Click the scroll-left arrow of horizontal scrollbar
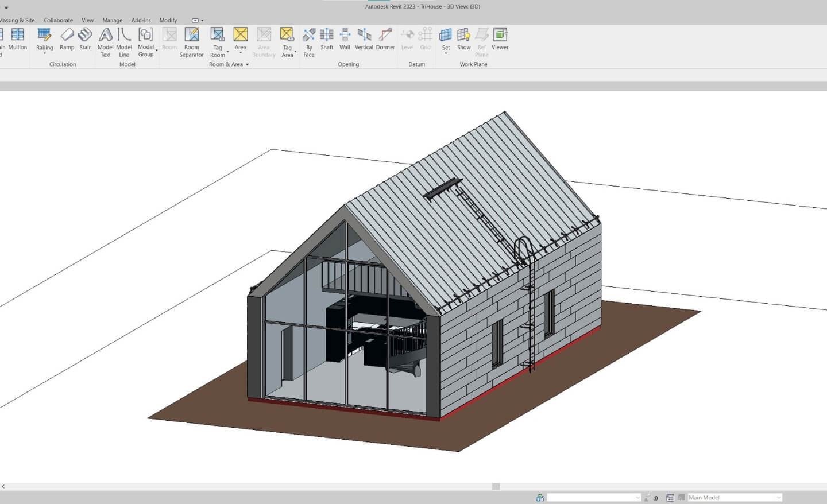 coord(3,486)
